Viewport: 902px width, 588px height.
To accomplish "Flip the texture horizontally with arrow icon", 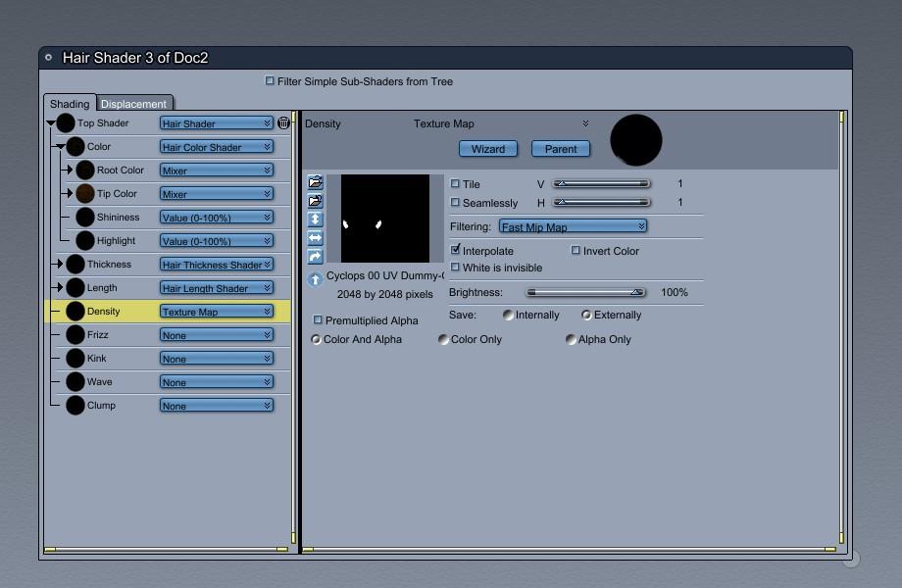I will [x=316, y=237].
